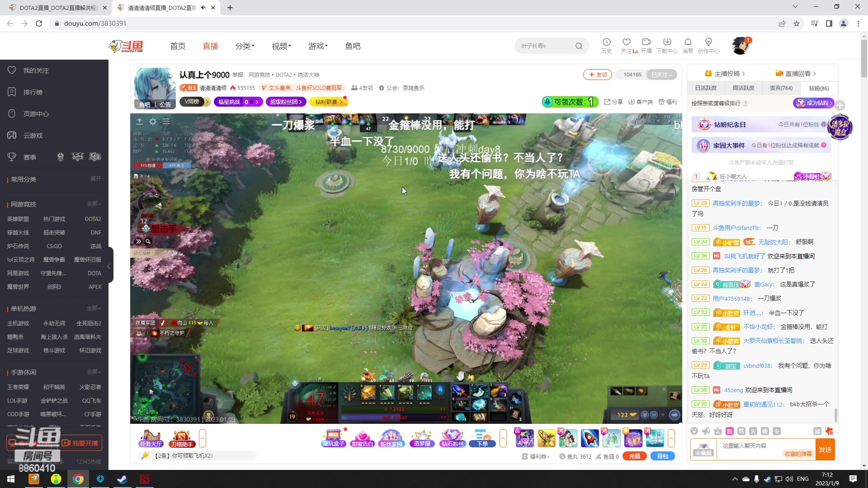
Task: Open 任务大厅 task hall
Action: pos(151,438)
